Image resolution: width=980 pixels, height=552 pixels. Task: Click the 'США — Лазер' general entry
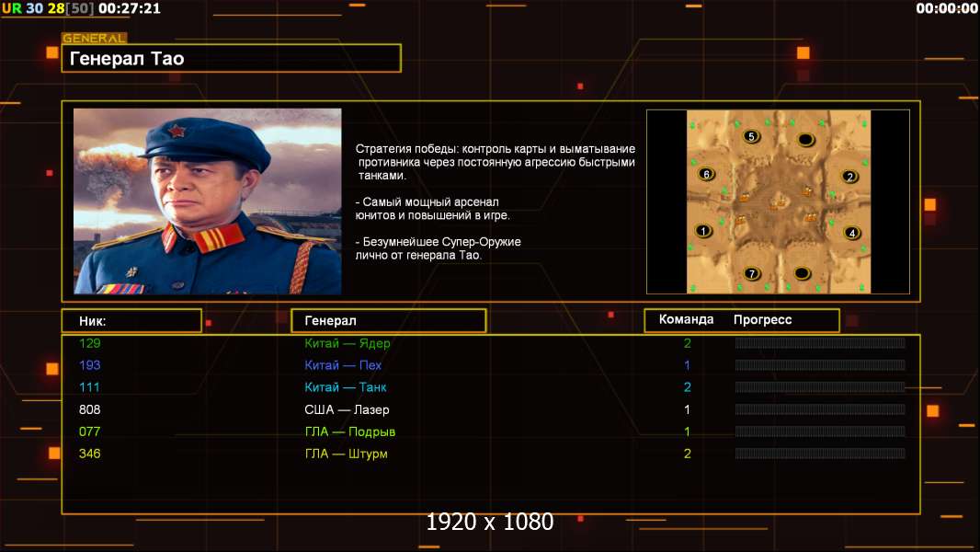(x=347, y=409)
